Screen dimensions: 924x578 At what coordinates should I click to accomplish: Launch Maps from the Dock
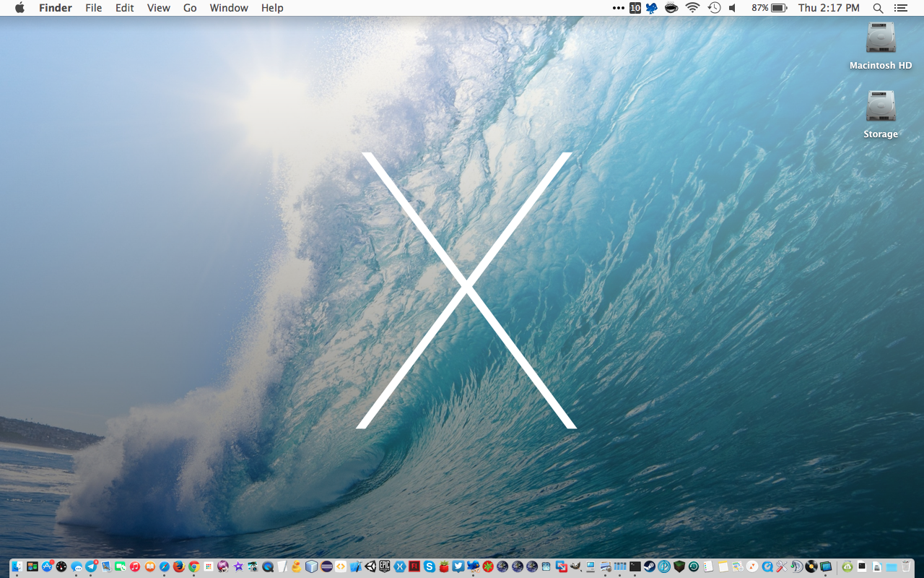(x=738, y=566)
